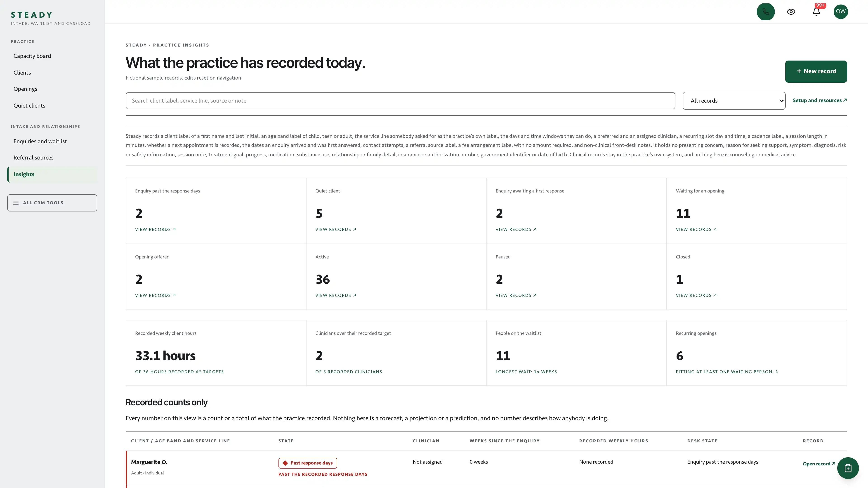Click the green phone call icon
The height and width of the screenshot is (488, 868).
[766, 12]
